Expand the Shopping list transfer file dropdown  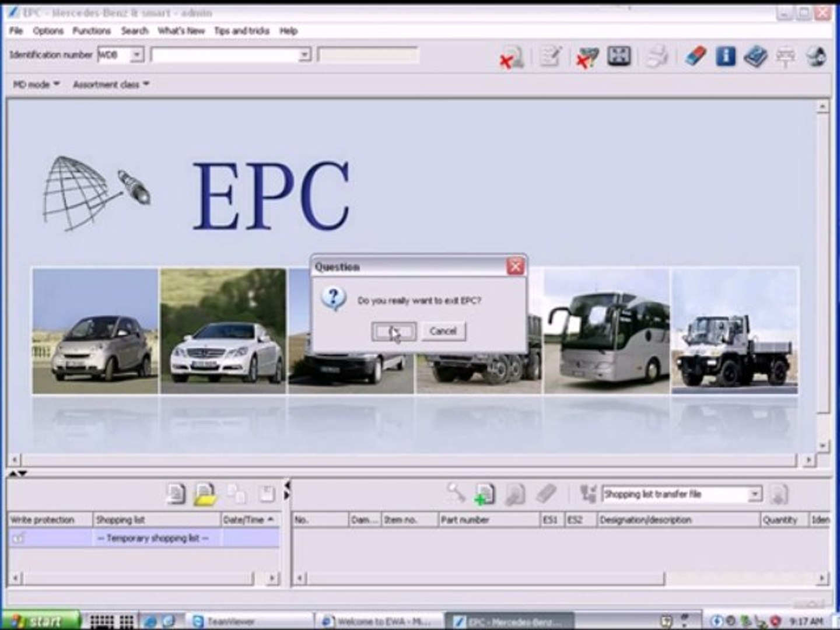755,494
